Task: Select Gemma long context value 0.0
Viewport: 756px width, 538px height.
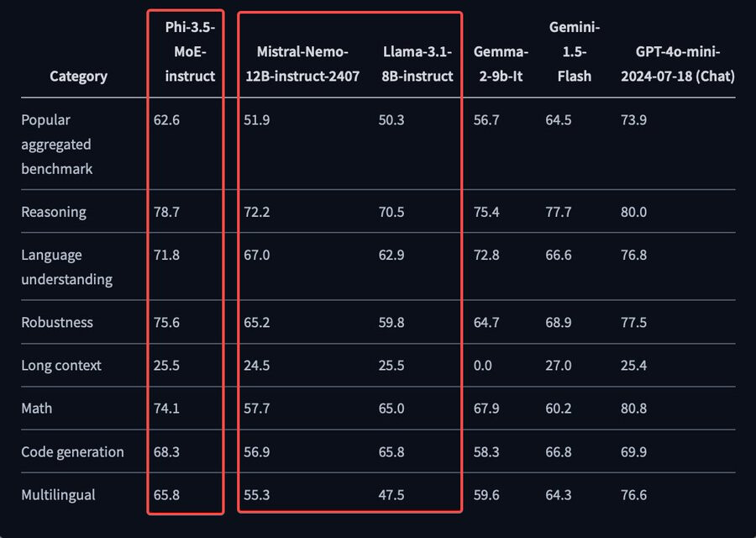Action: pyautogui.click(x=483, y=366)
